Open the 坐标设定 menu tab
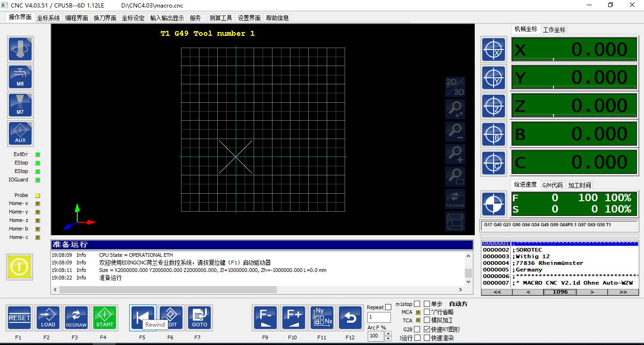Screen dimensions: 644x345 point(133,18)
